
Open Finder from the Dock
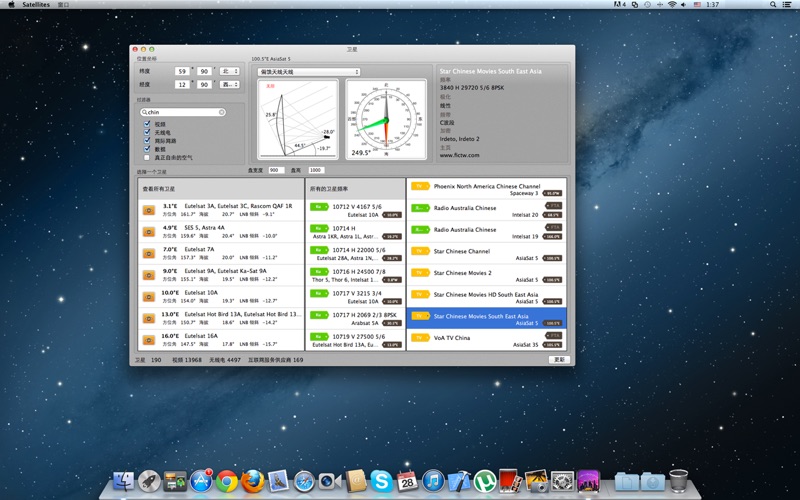pos(123,481)
